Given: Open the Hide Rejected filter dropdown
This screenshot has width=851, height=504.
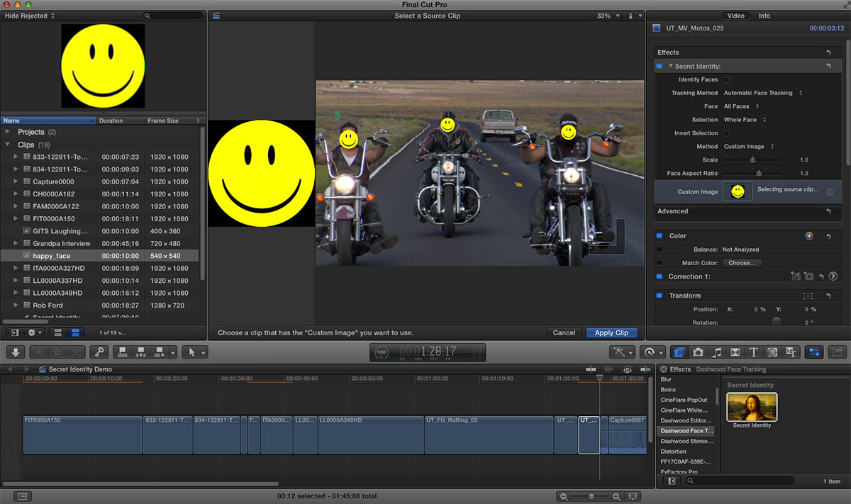Looking at the screenshot, I should point(30,16).
